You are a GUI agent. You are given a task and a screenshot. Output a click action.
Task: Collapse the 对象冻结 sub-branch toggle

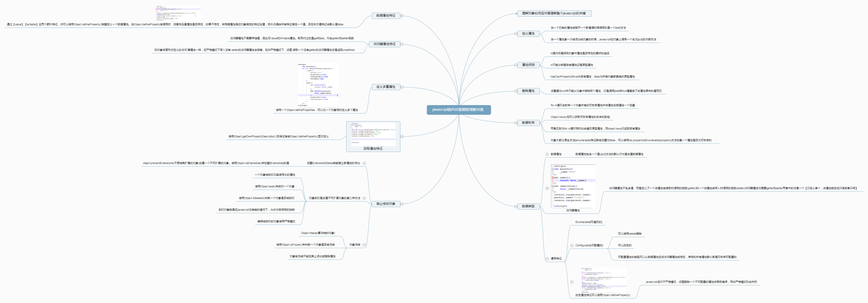pyautogui.click(x=364, y=245)
